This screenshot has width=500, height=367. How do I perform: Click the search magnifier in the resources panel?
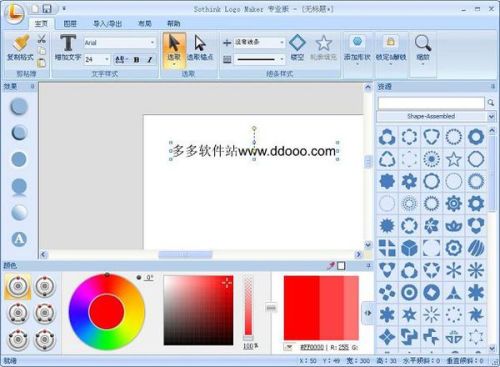[491, 103]
